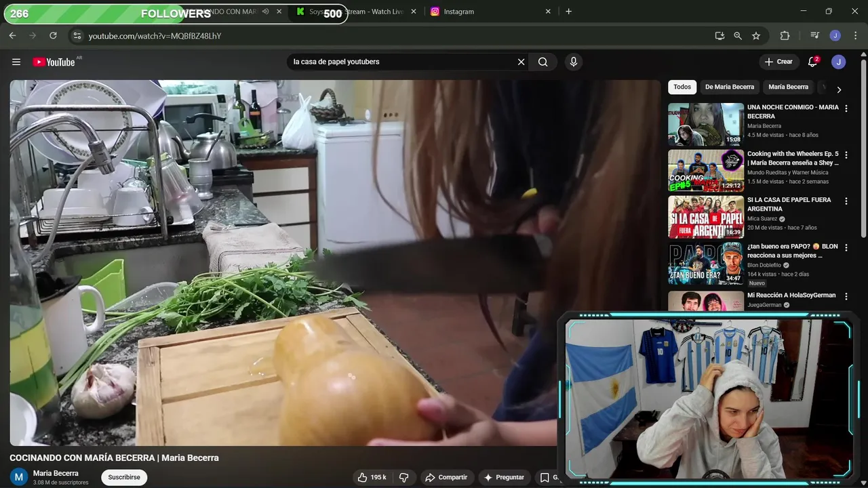Click the video title COCINANDO CON MARÍA BECERRA

pyautogui.click(x=114, y=458)
